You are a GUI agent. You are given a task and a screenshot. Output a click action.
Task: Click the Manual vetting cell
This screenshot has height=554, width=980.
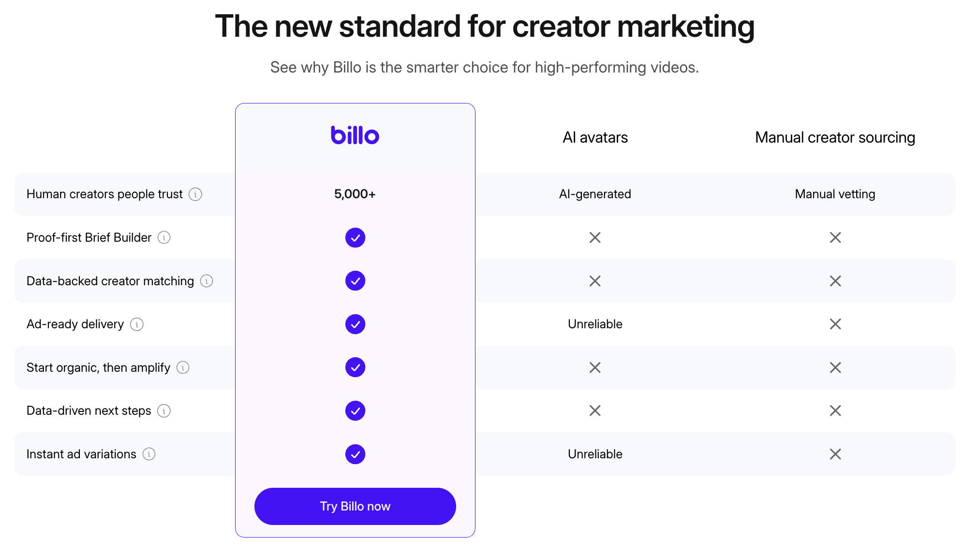[835, 194]
